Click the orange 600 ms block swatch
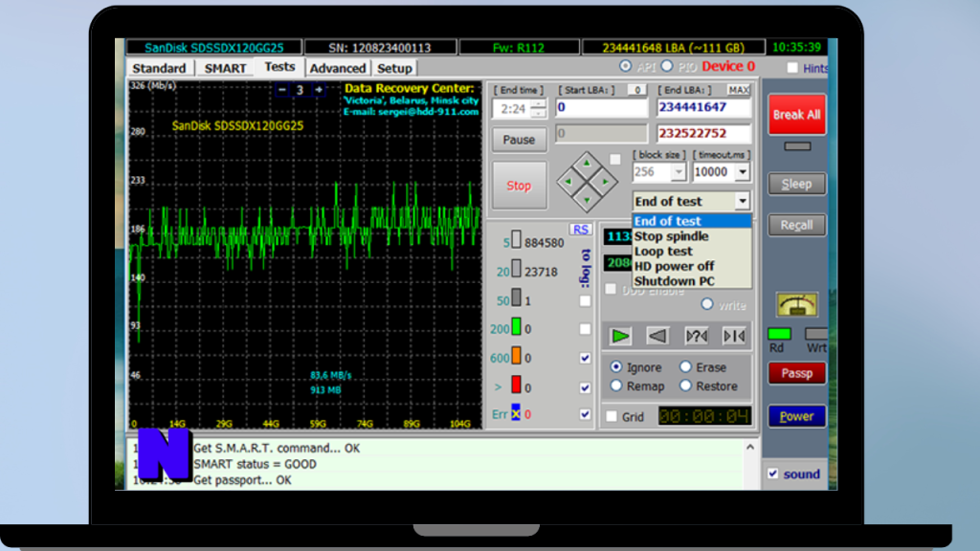Image resolution: width=980 pixels, height=551 pixels. 516,355
